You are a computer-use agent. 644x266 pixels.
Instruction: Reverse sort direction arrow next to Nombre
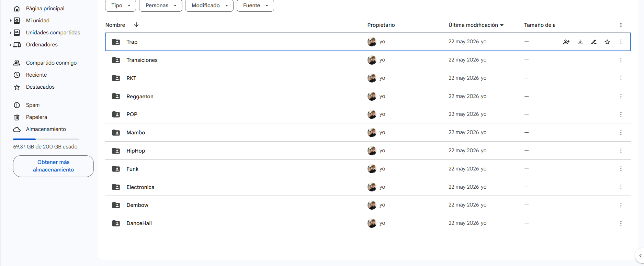pos(136,25)
